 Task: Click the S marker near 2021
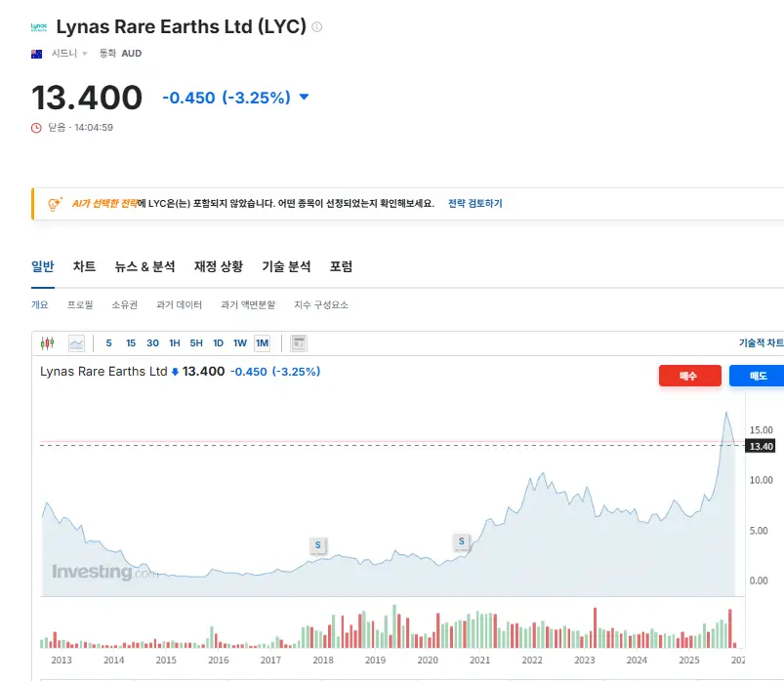462,541
